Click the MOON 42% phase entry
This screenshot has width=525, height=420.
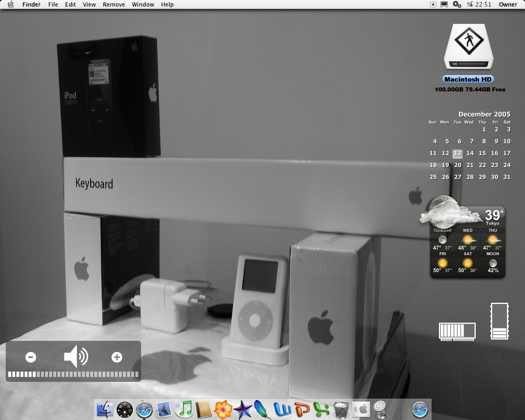493,262
